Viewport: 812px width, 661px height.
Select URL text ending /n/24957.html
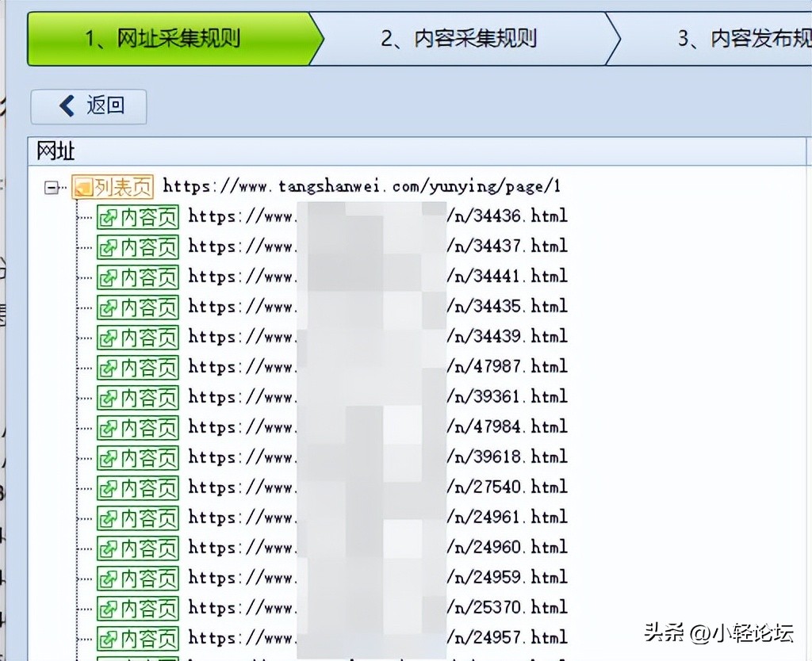[x=378, y=637]
